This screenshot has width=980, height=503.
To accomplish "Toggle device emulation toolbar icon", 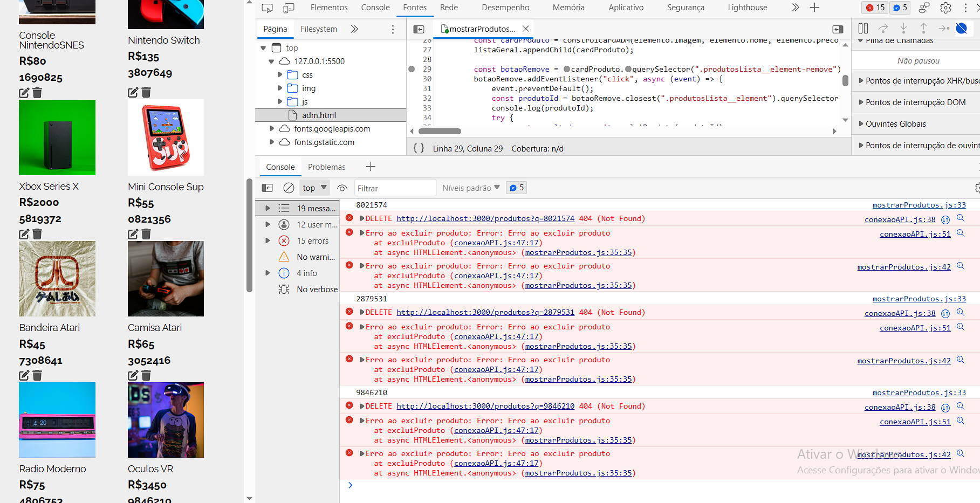I will tap(289, 8).
